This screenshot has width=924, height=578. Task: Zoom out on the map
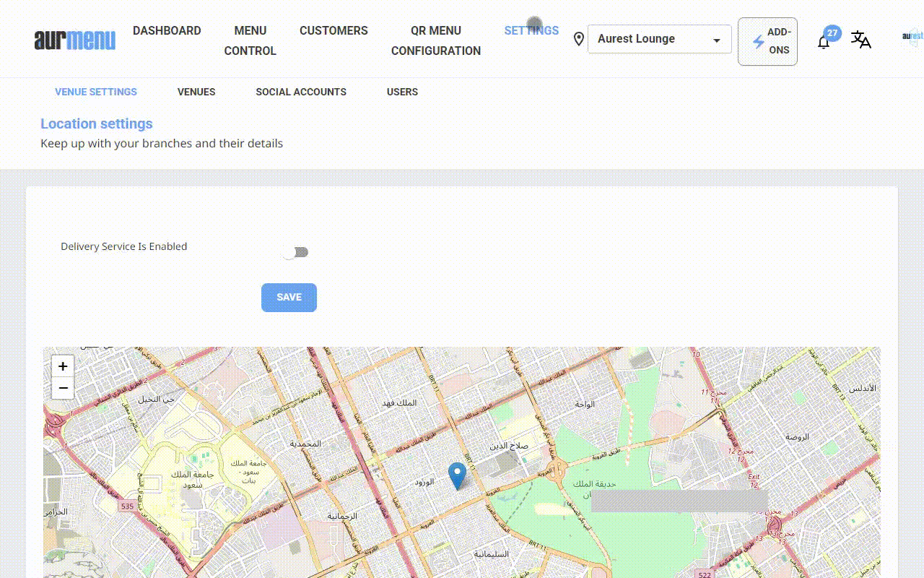[63, 388]
